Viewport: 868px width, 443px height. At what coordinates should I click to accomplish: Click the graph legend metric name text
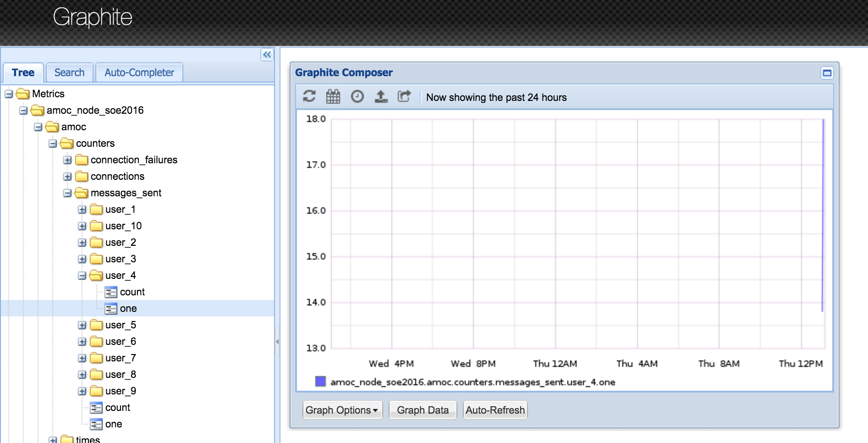[472, 382]
